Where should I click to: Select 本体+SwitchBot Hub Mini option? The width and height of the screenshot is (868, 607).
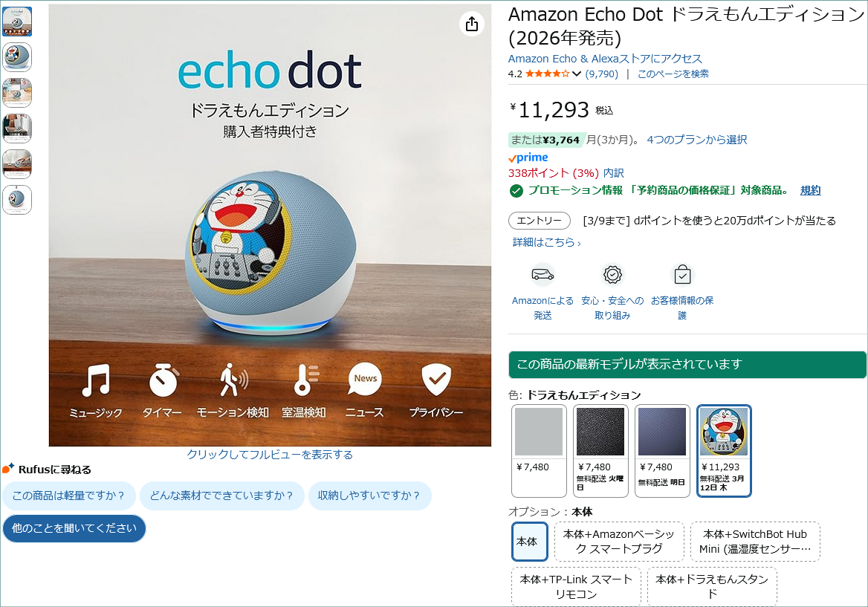point(755,542)
